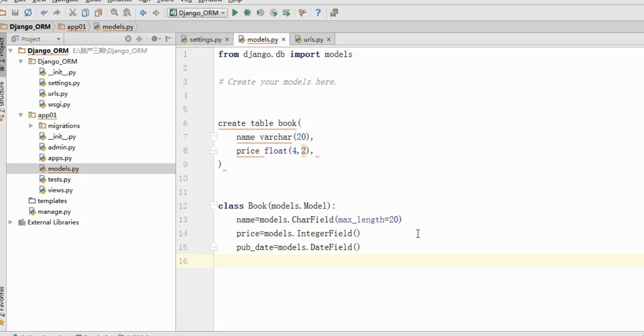
Task: Select manage.py in the project tree
Action: coord(54,211)
